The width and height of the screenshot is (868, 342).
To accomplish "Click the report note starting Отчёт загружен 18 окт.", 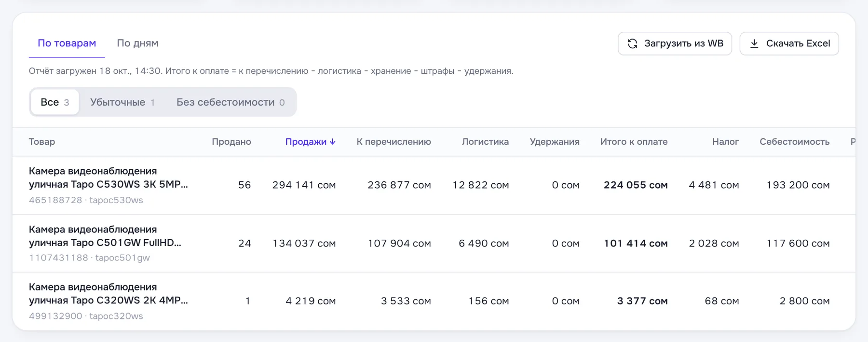I will tap(271, 71).
